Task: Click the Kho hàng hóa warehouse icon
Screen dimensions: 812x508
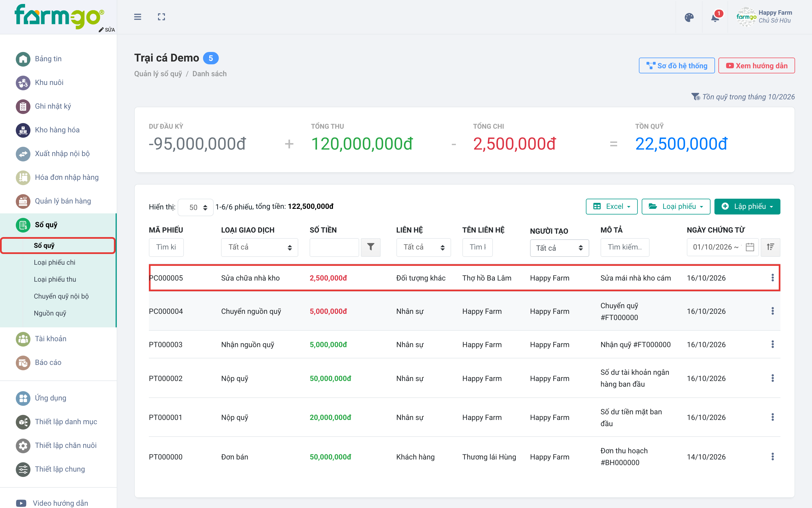Action: click(x=23, y=130)
